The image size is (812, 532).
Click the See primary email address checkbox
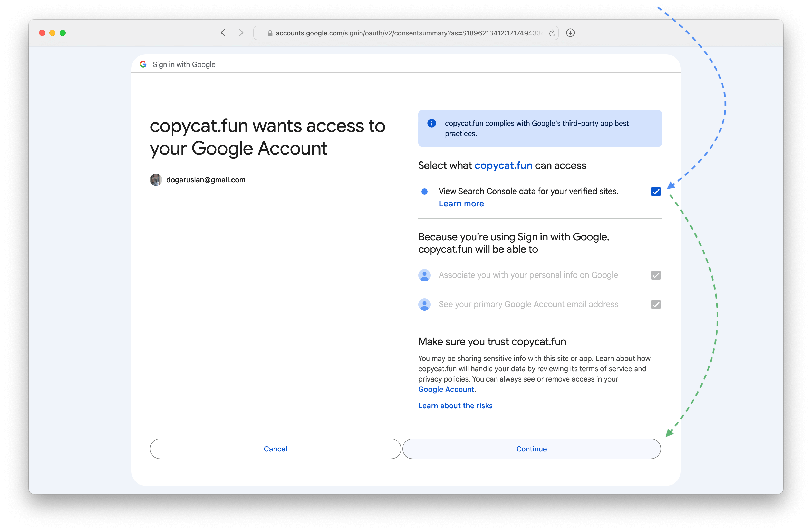pos(655,305)
